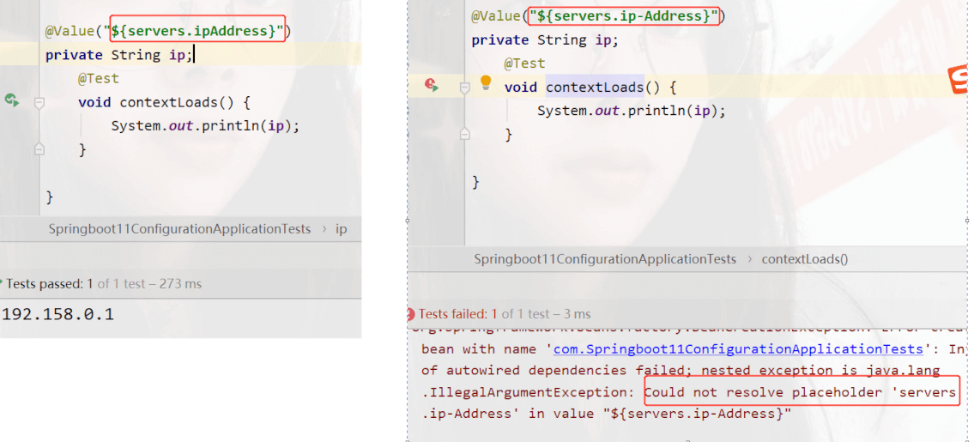Screen dimensions: 980x442
Task: Click the failed-test run gutter icon
Action: (432, 84)
